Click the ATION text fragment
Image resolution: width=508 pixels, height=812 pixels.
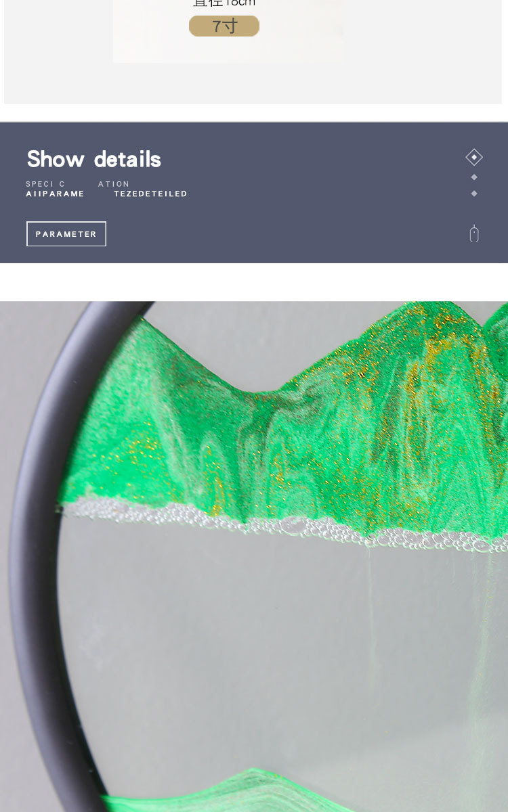pyautogui.click(x=114, y=184)
